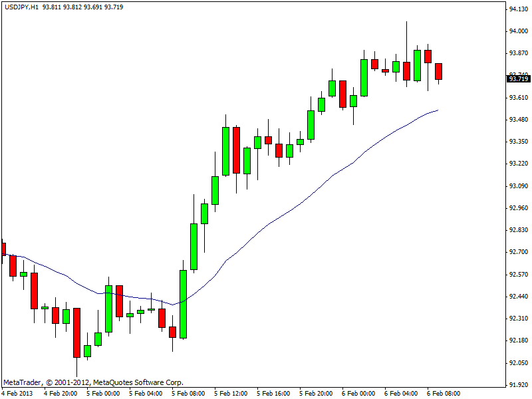532x399 pixels.
Task: Select the 6 Feb 00:00 time marker
Action: coord(358,393)
